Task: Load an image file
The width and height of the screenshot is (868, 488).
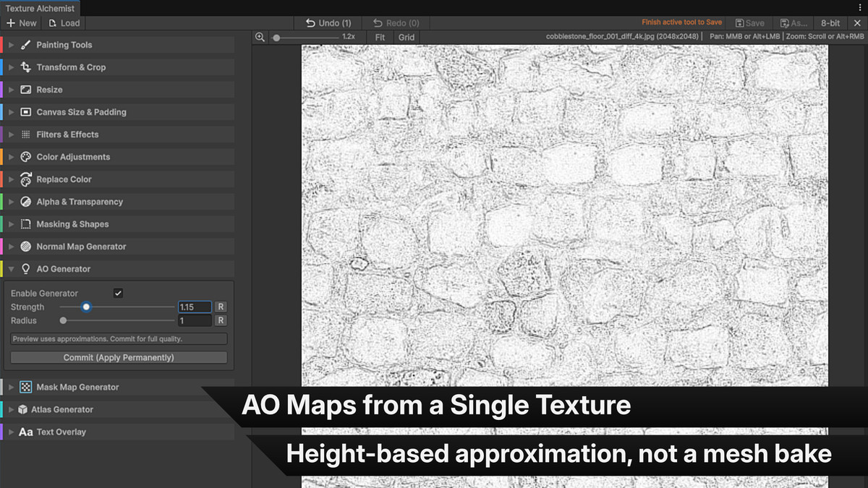Action: [x=64, y=23]
